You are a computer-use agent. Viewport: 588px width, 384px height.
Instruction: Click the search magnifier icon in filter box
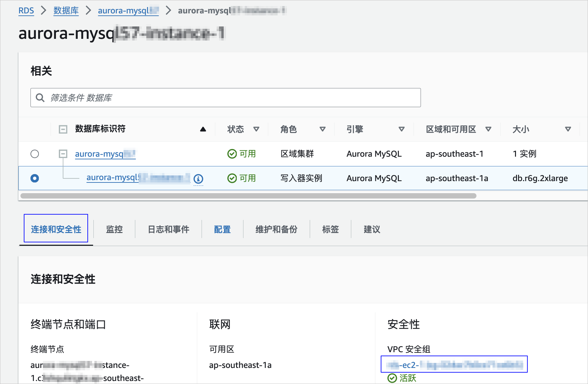pyautogui.click(x=40, y=98)
